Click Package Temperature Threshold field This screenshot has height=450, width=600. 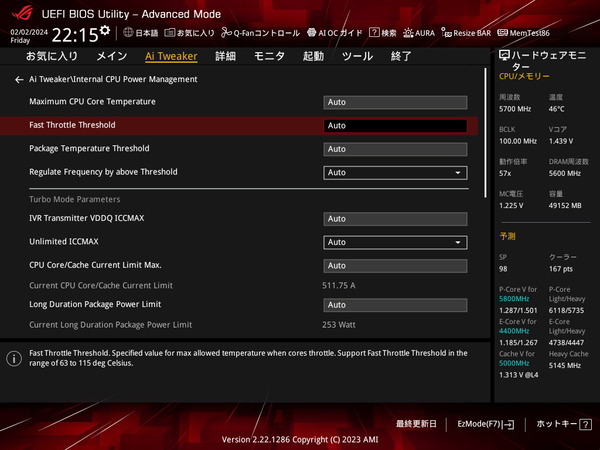(395, 149)
